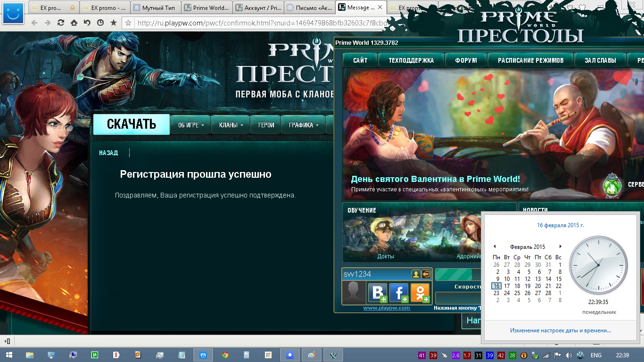Go back with the browser back arrow
Image resolution: width=644 pixels, height=362 pixels.
34,23
